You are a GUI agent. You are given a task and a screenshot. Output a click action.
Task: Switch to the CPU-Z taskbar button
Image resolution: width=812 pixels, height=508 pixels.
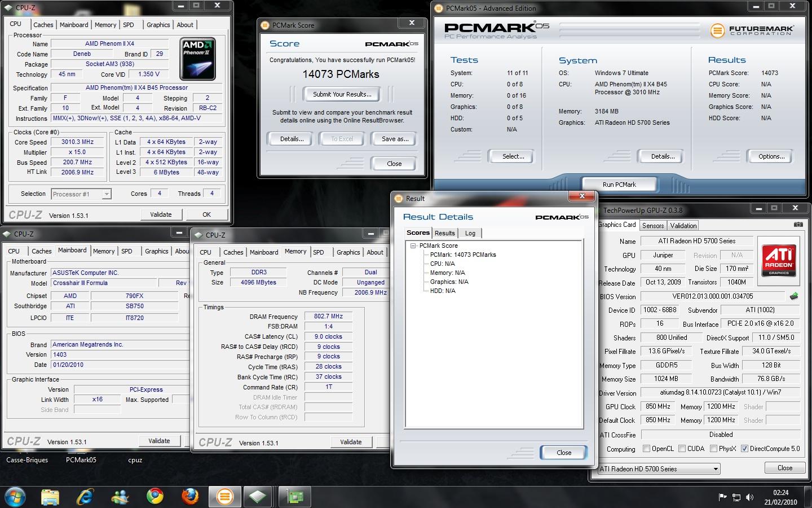258,497
